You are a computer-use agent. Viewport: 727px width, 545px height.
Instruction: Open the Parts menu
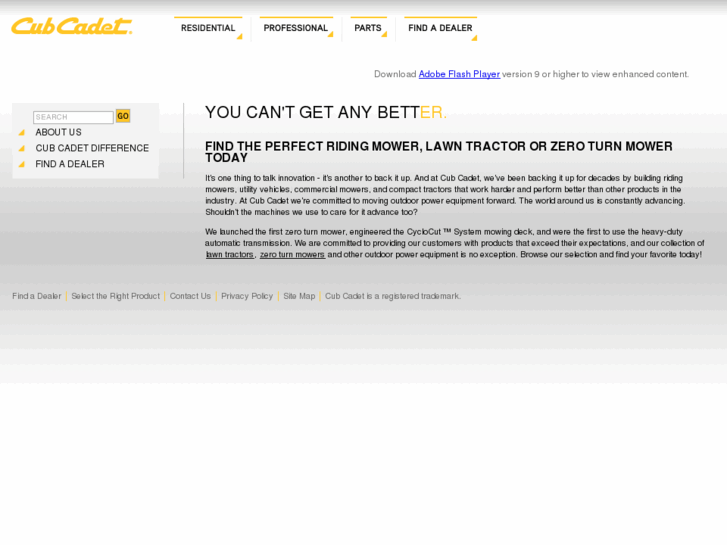tap(368, 28)
